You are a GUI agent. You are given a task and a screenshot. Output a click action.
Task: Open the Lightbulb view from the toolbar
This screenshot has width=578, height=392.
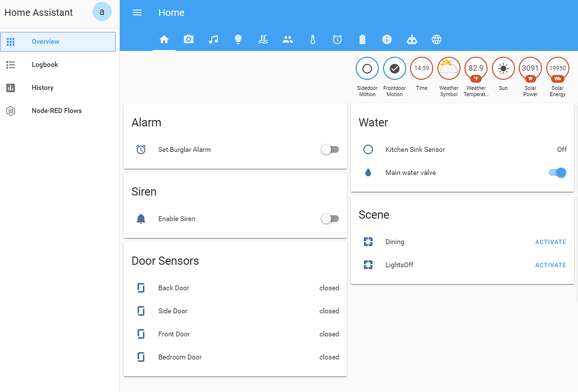pyautogui.click(x=238, y=39)
